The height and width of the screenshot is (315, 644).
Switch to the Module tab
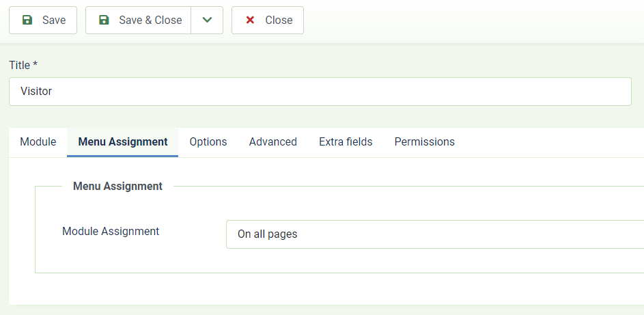pyautogui.click(x=38, y=142)
